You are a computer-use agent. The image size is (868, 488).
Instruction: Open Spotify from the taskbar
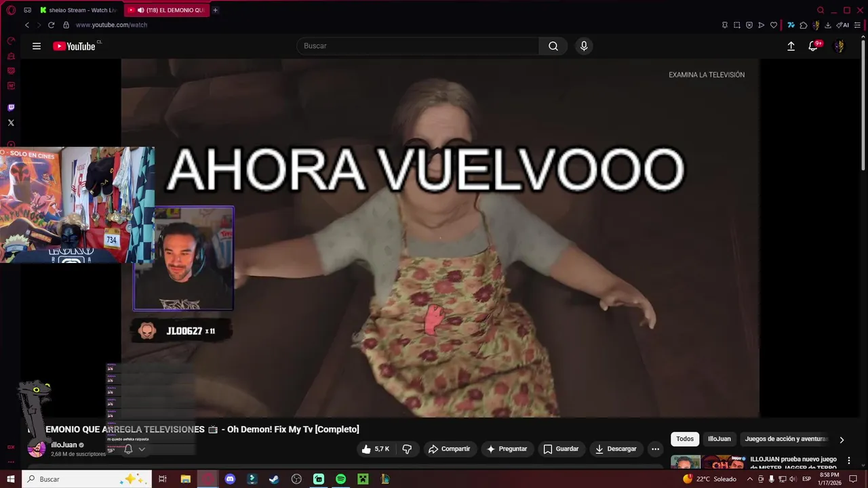point(340,479)
